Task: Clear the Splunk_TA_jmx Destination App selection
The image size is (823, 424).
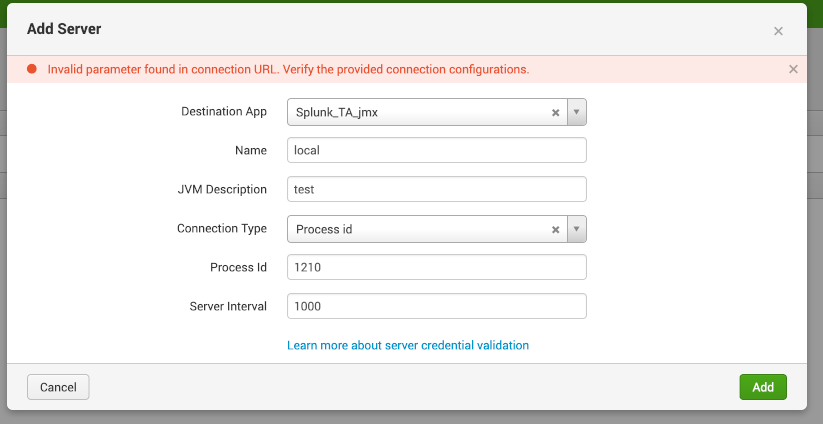Action: pyautogui.click(x=555, y=113)
